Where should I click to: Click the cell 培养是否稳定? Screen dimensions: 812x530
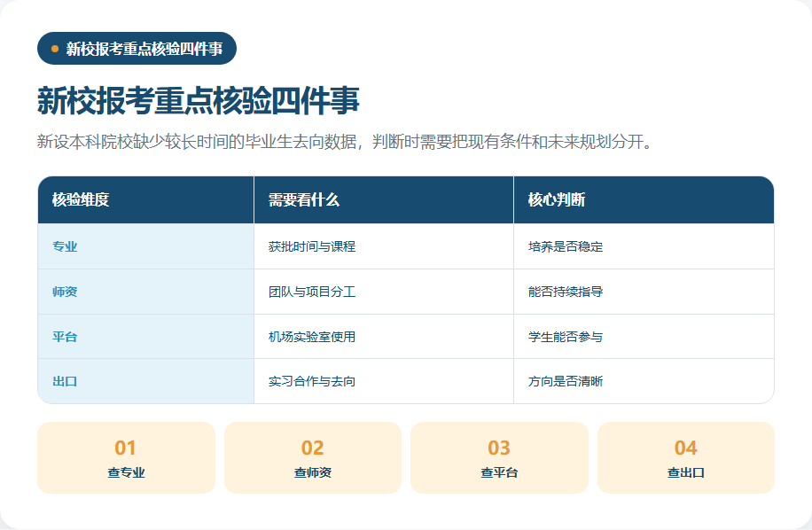[x=644, y=246]
